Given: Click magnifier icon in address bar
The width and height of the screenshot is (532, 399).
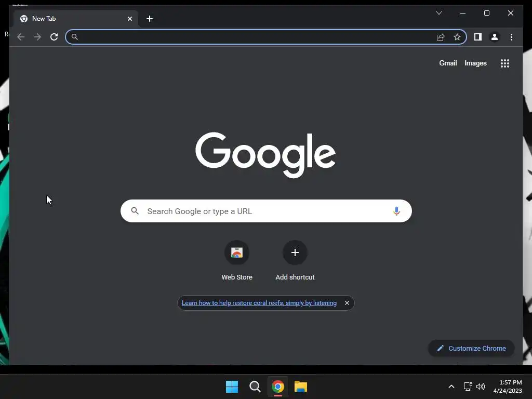Looking at the screenshot, I should [75, 37].
